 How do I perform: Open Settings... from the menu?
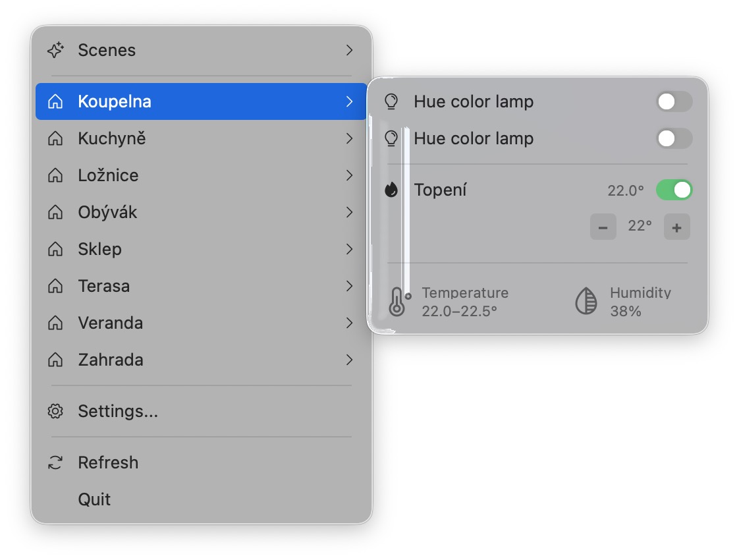[118, 411]
